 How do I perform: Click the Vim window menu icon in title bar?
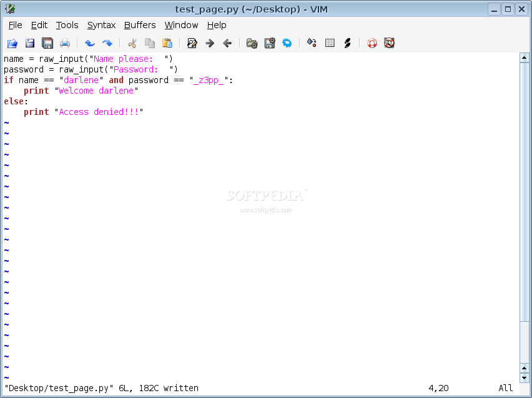tap(10, 9)
